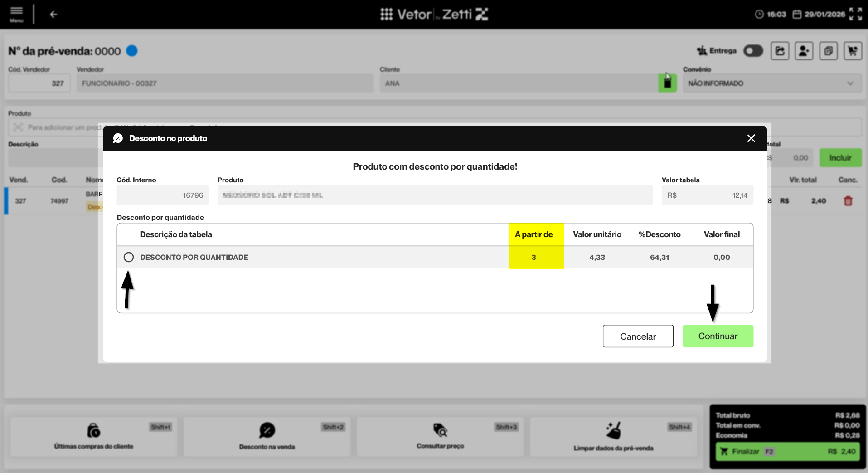This screenshot has height=473, width=868.
Task: Click the copy documents icon in header
Action: click(x=829, y=51)
